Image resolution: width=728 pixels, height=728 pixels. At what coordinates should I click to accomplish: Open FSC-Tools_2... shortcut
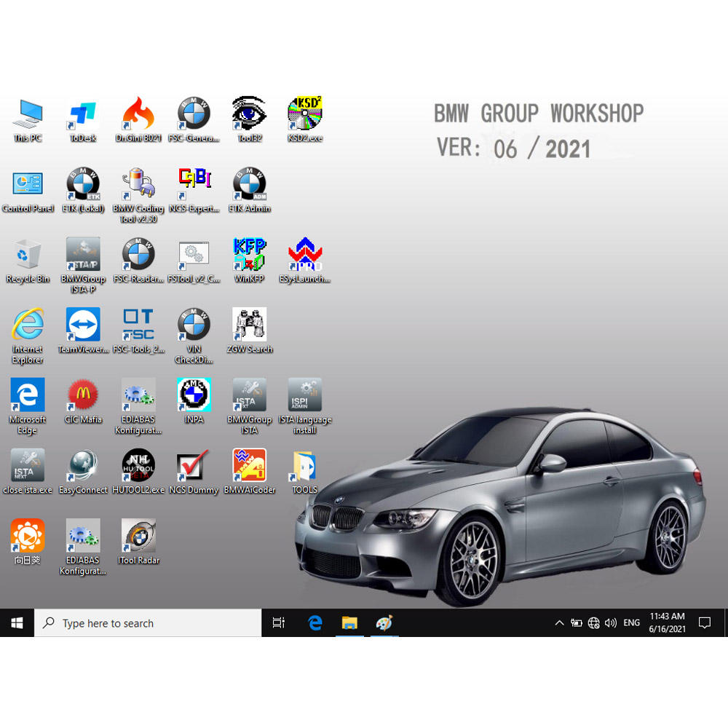[x=138, y=330]
